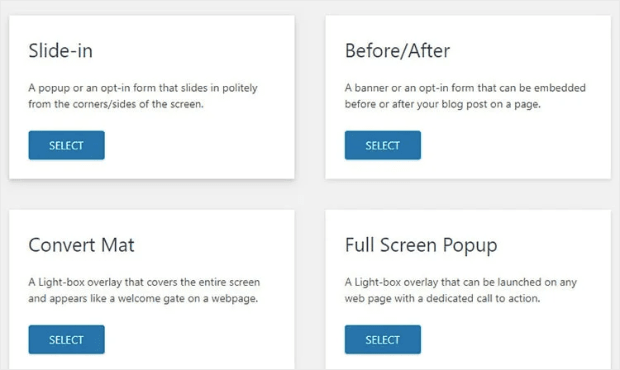Screen dimensions: 620x370
Task: Select the Slide-in module type
Action: point(66,145)
